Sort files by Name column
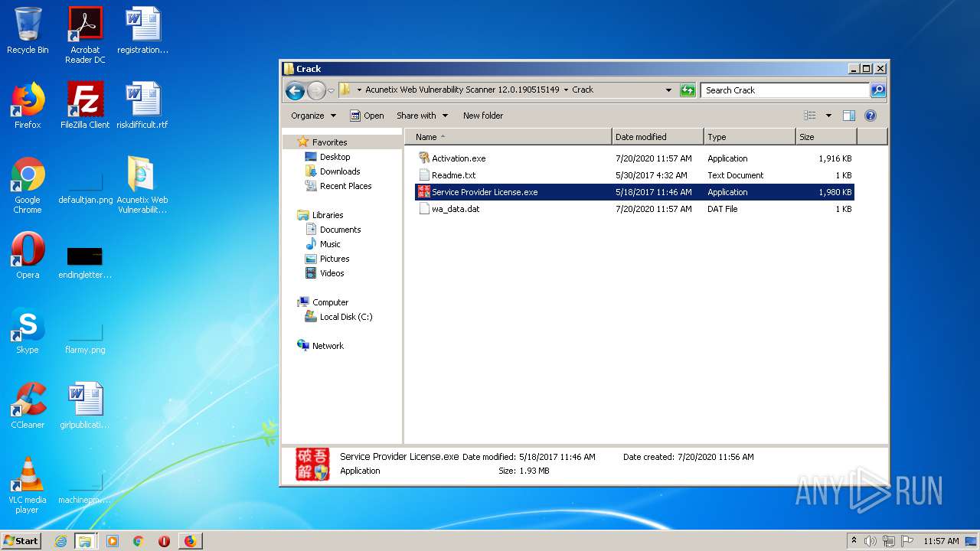 coord(510,137)
